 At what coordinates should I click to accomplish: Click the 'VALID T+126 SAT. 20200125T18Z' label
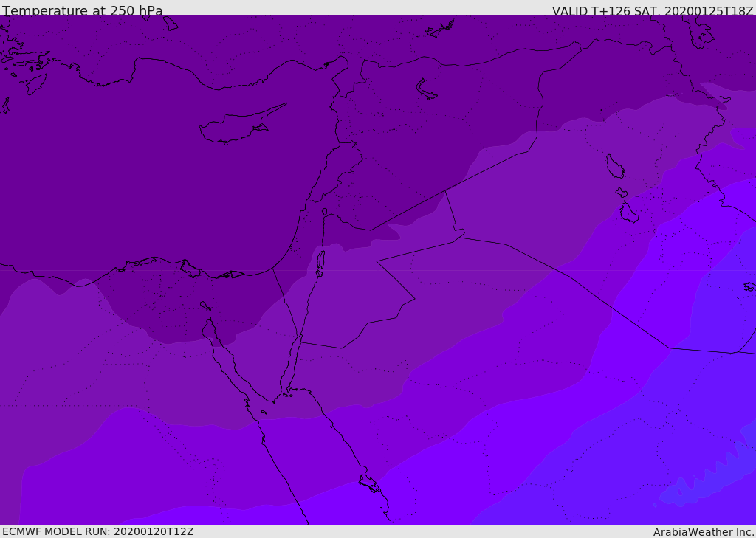tap(653, 11)
